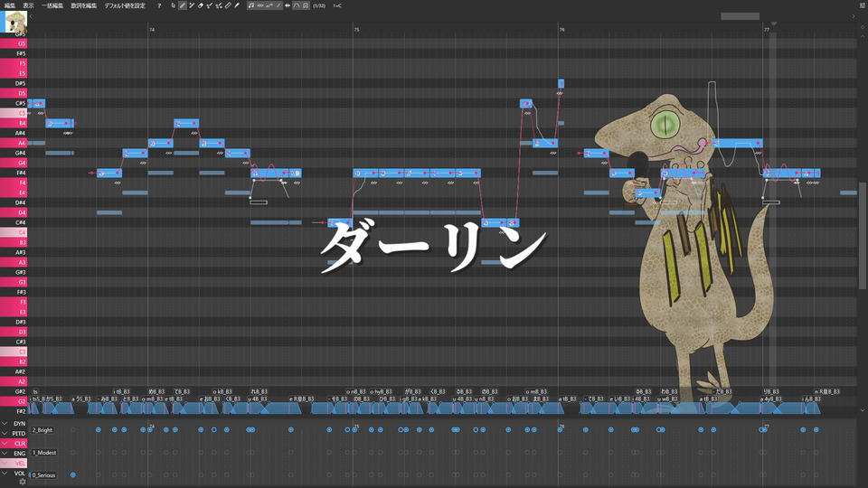Select the arrow pointer tool

(x=174, y=5)
